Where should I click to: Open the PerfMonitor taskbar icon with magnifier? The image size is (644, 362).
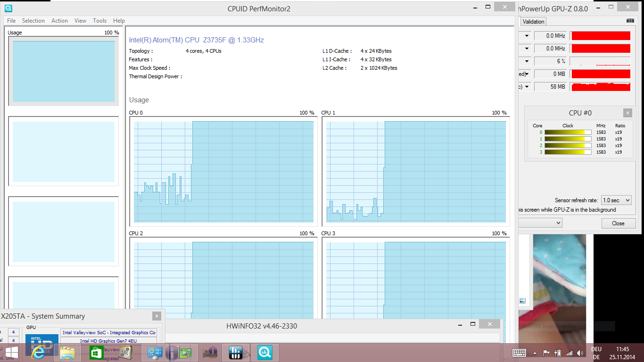pyautogui.click(x=264, y=353)
